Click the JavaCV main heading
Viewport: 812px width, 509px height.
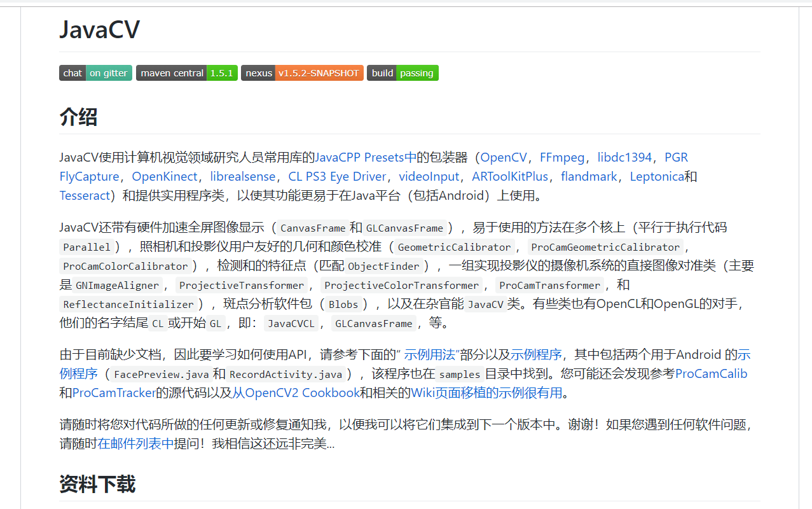coord(100,29)
